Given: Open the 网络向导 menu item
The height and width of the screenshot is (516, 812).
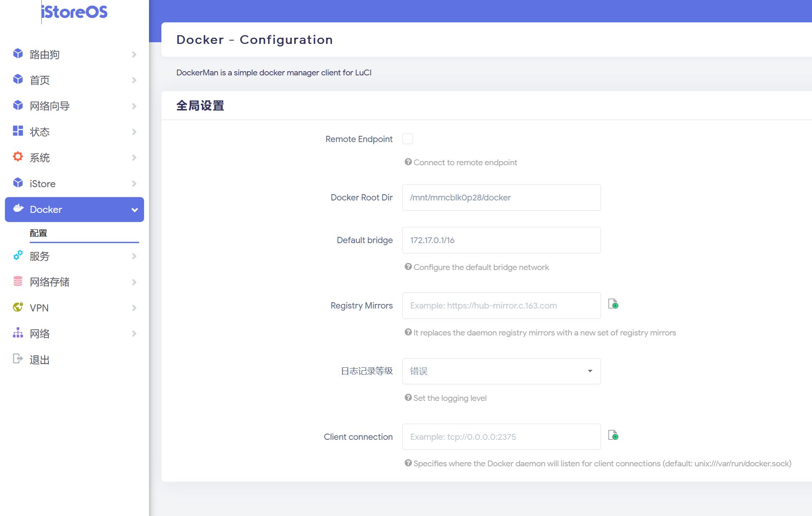Looking at the screenshot, I should click(x=74, y=106).
